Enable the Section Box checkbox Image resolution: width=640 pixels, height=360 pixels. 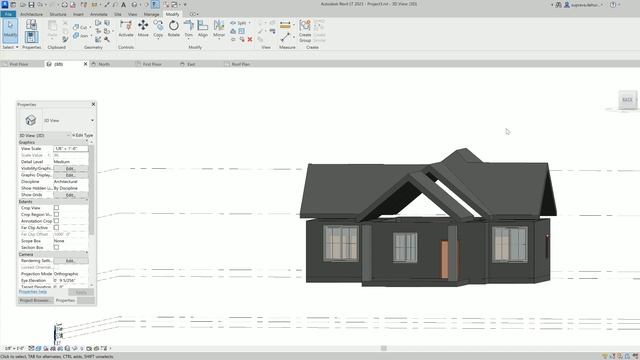point(56,247)
